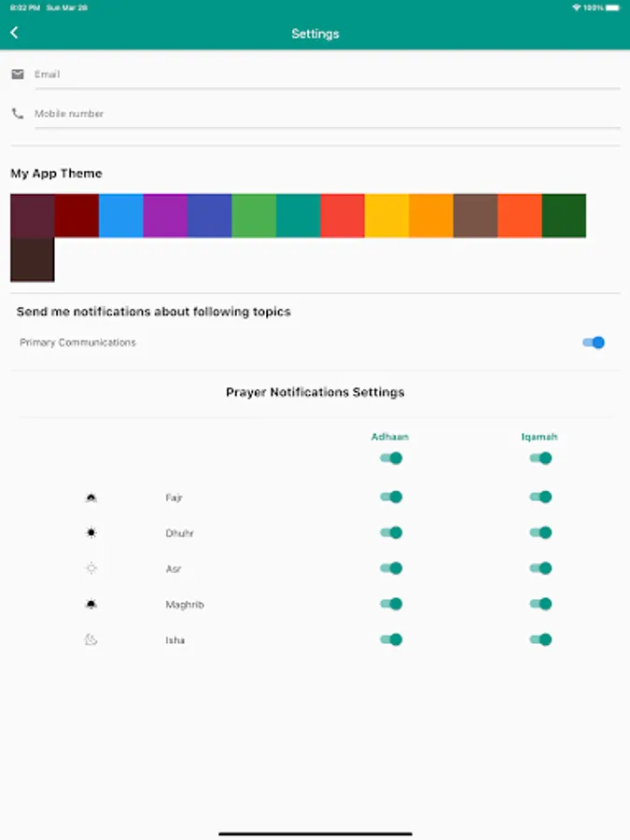
Task: Turn off Isha Iqamah notification
Action: click(x=540, y=639)
